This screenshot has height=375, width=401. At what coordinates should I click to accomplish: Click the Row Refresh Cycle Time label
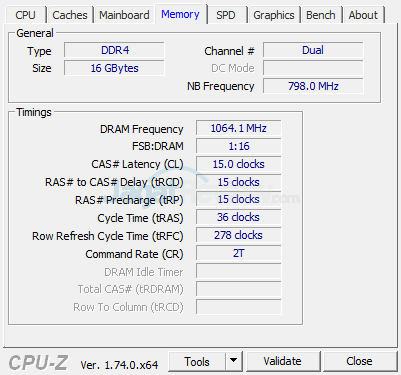click(108, 236)
